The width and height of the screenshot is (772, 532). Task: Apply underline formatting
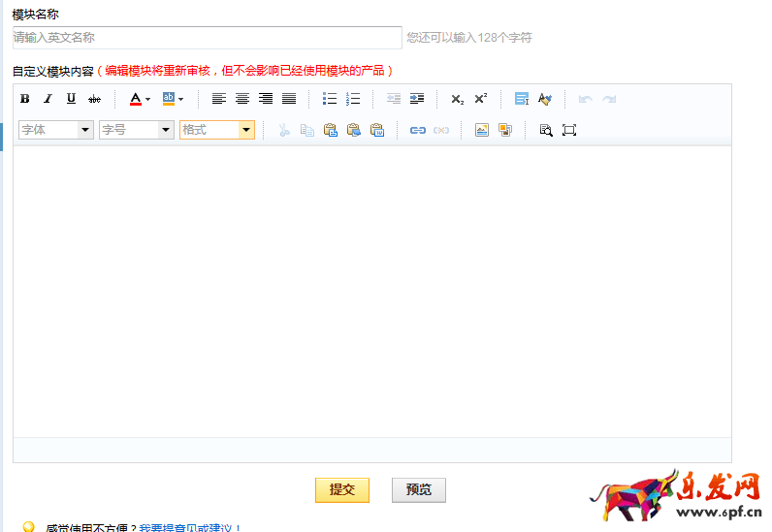[71, 99]
